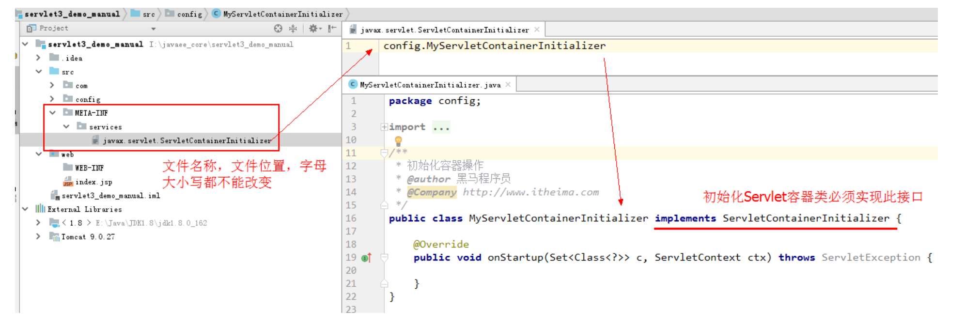Image resolution: width=980 pixels, height=325 pixels.
Task: Collapse the servlet3_demo_manual project root
Action: point(25,44)
